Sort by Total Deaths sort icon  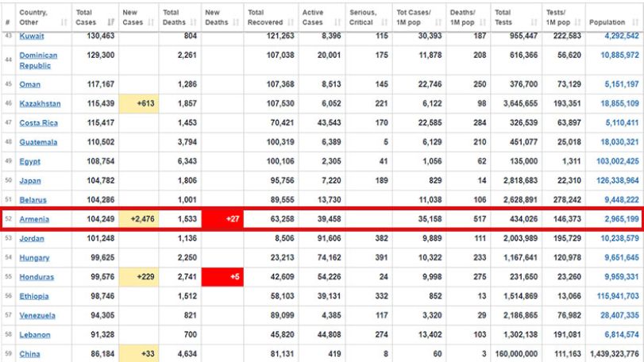point(194,22)
